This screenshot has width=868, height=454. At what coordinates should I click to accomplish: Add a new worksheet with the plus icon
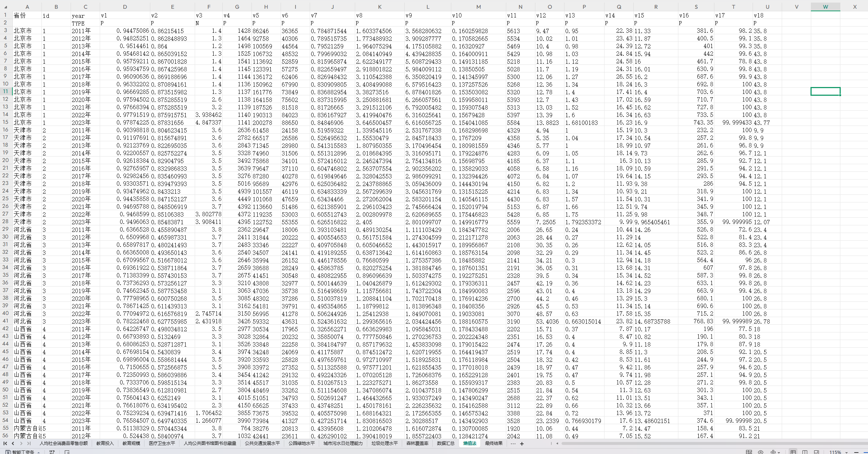tap(522, 443)
